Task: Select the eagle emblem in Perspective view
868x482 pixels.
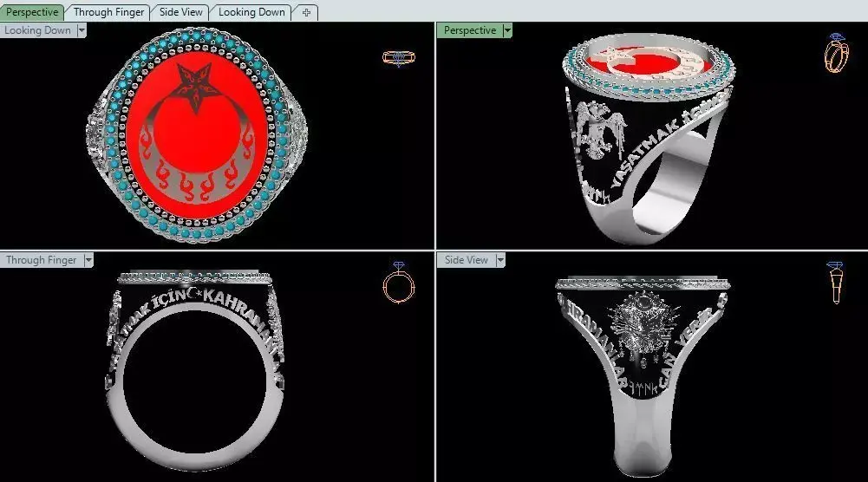Action: (x=599, y=130)
